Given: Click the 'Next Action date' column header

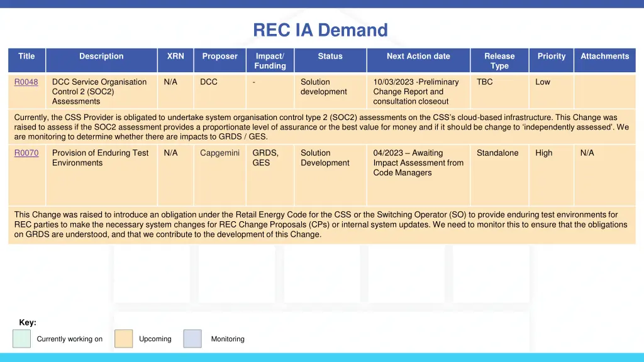Looking at the screenshot, I should [418, 60].
